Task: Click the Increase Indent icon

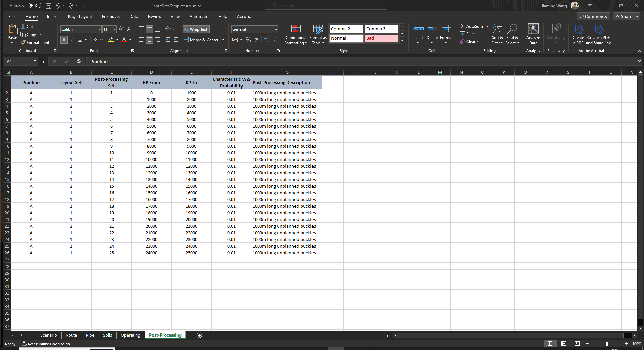Action: tap(176, 40)
